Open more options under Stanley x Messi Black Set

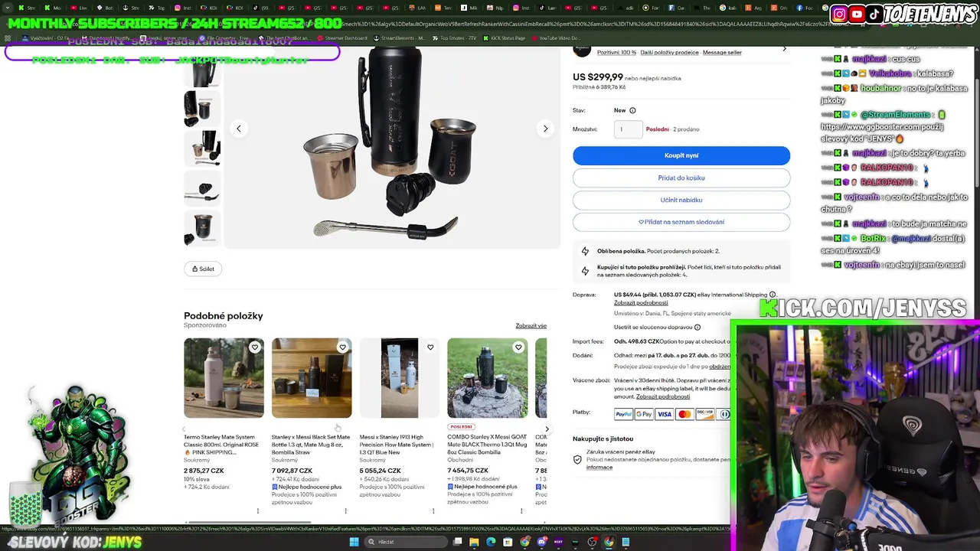(x=345, y=510)
